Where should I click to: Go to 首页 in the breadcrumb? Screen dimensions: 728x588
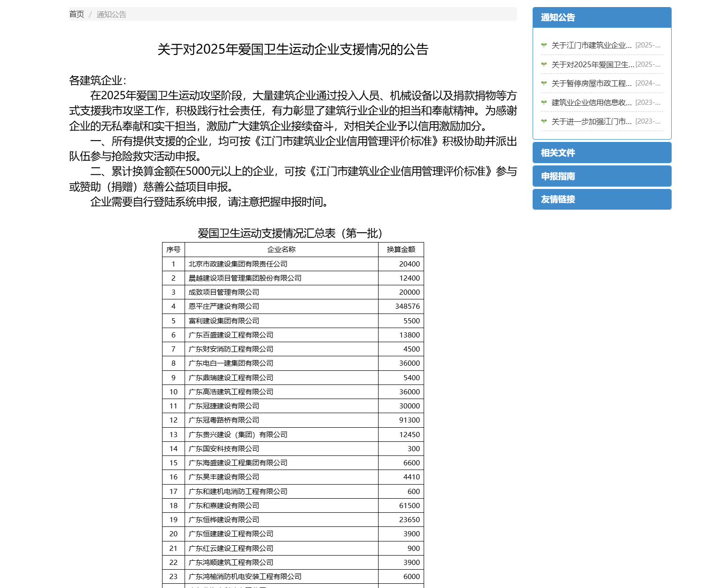tap(77, 14)
